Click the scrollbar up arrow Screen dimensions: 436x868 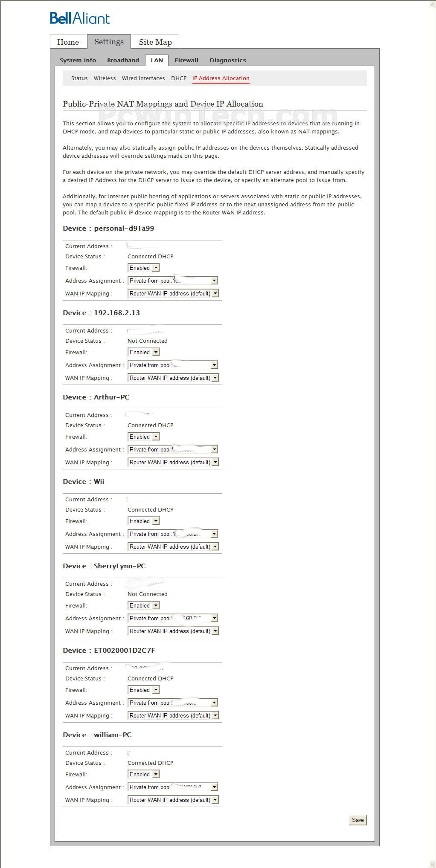tap(432, 4)
